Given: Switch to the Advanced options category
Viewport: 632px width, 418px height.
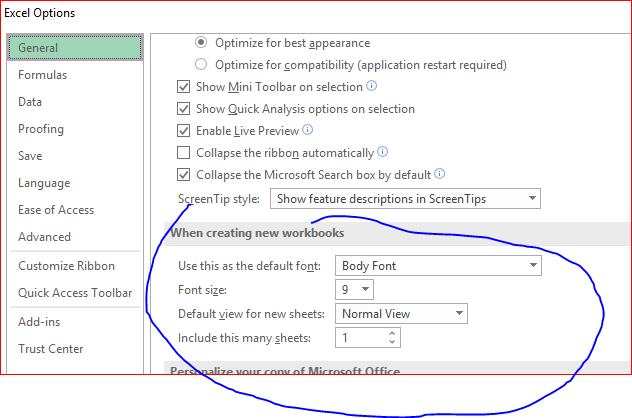Looking at the screenshot, I should [x=44, y=237].
